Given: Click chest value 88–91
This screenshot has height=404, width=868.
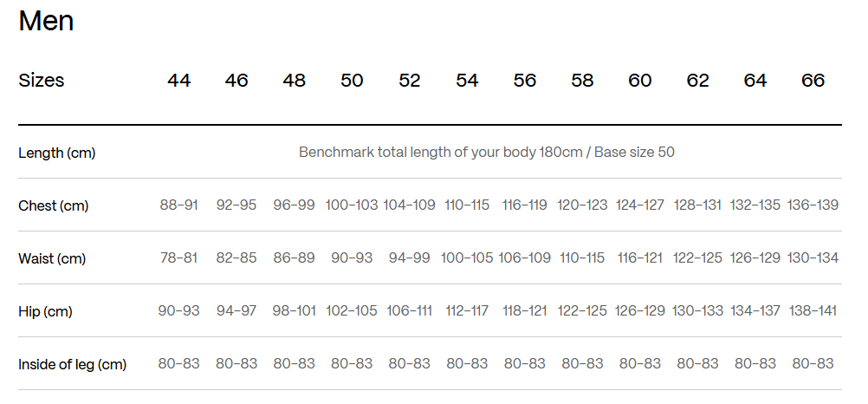Looking at the screenshot, I should click(178, 205).
